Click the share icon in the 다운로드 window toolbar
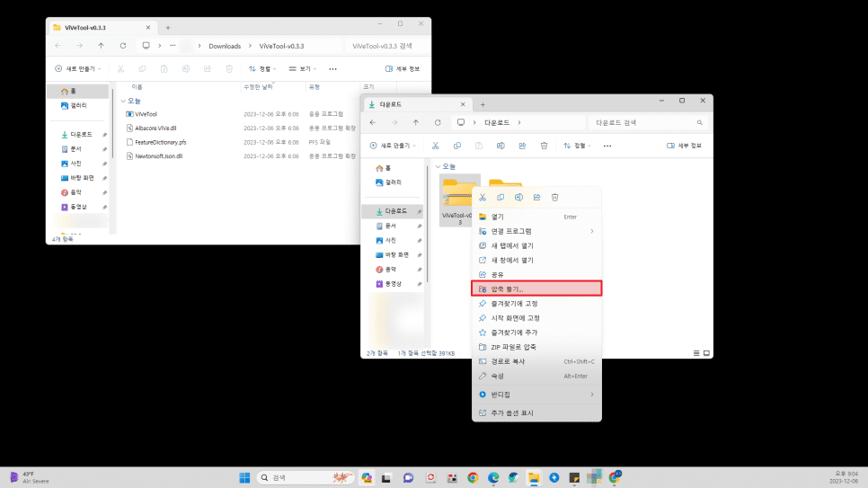 tap(522, 146)
